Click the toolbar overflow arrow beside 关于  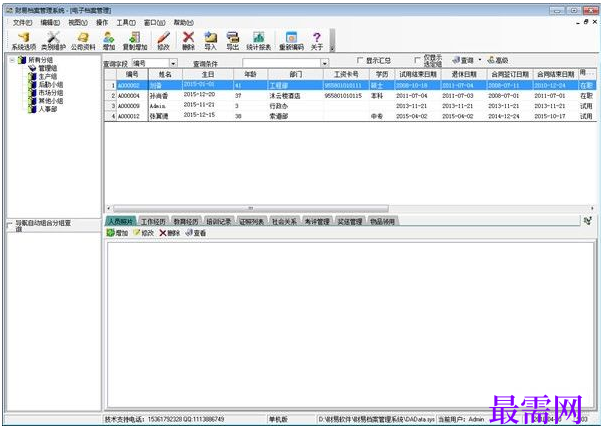[332, 40]
